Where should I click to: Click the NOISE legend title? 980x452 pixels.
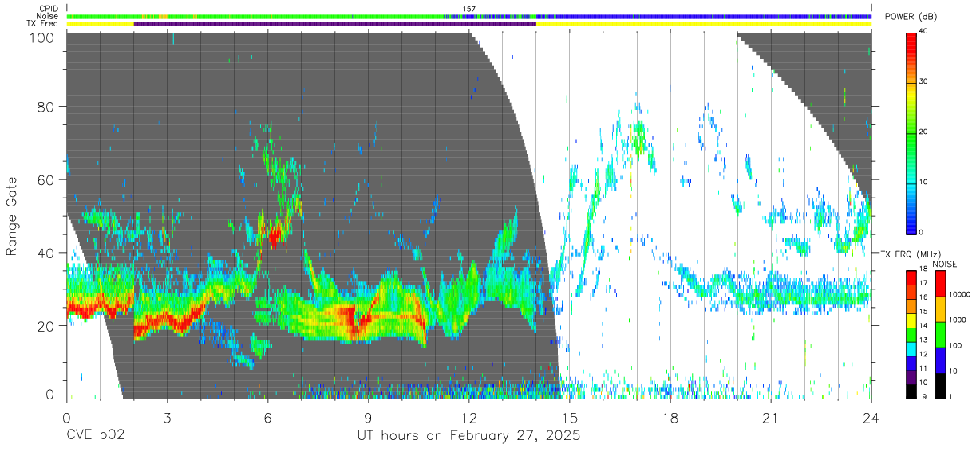coord(946,264)
